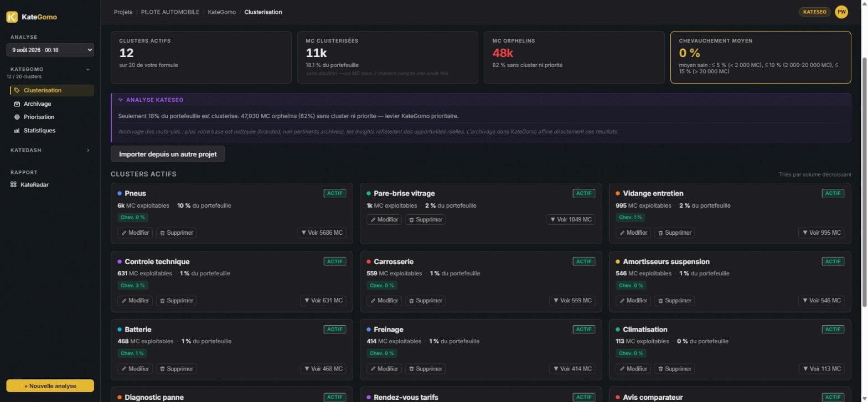Click pencil icon for Freinage

(373, 369)
